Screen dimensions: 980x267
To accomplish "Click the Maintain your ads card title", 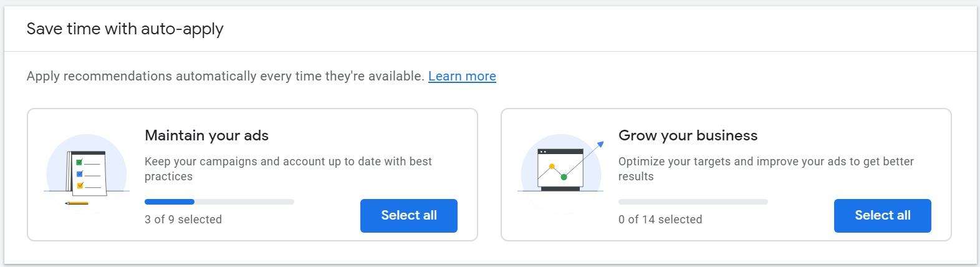I will pyautogui.click(x=206, y=135).
